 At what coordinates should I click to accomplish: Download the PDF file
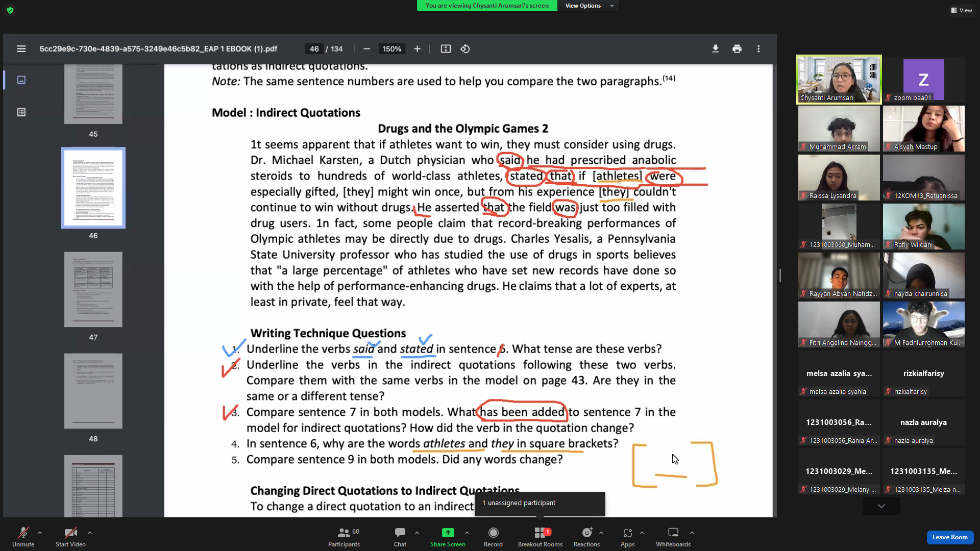pyautogui.click(x=715, y=49)
